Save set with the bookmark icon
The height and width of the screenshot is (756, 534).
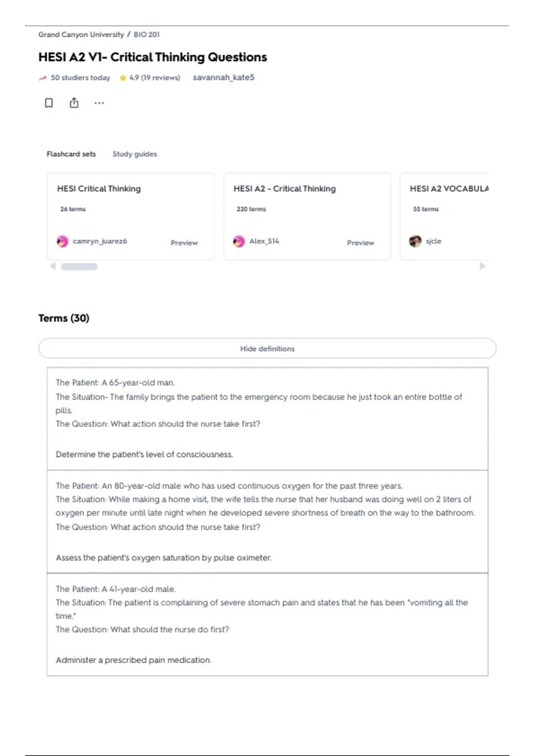49,103
